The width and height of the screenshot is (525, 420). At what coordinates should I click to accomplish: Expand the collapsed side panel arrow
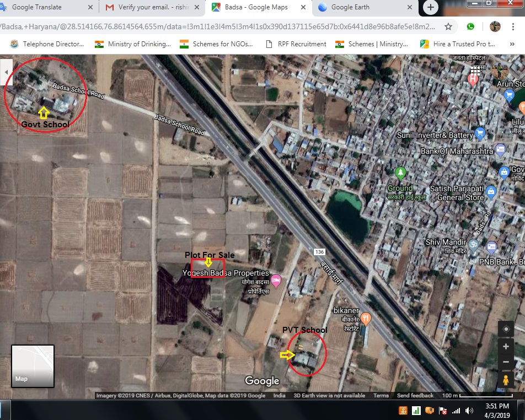[6, 72]
